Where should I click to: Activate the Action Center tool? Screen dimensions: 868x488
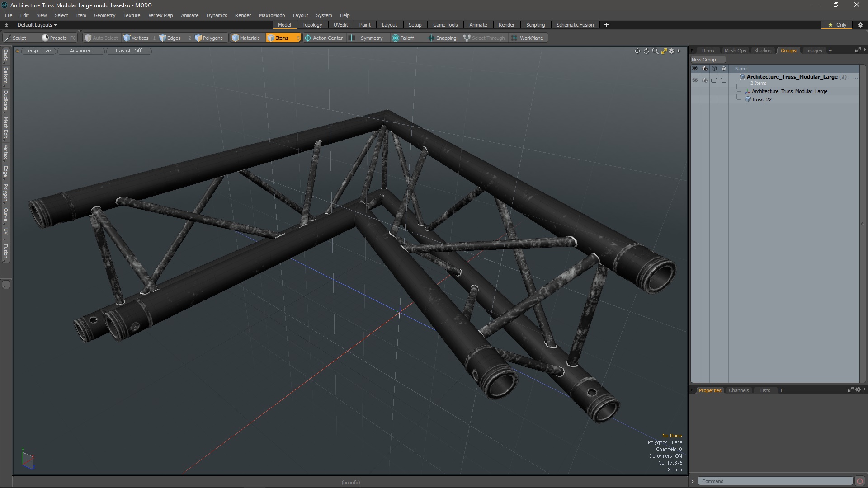pyautogui.click(x=324, y=38)
